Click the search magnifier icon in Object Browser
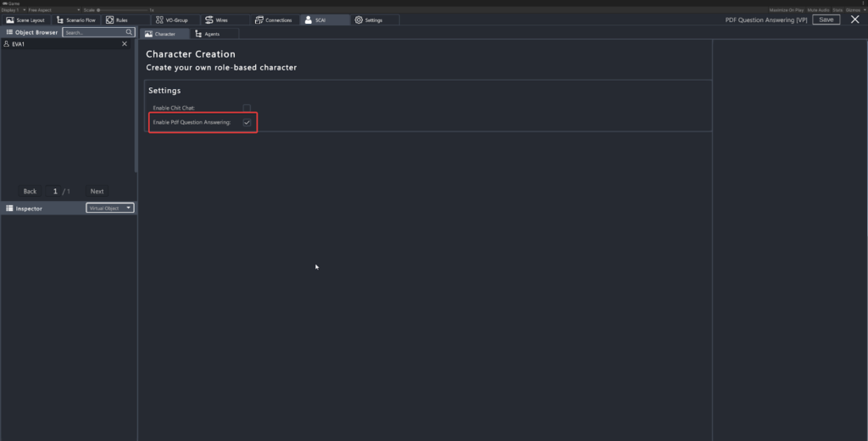The image size is (868, 441). pyautogui.click(x=129, y=32)
